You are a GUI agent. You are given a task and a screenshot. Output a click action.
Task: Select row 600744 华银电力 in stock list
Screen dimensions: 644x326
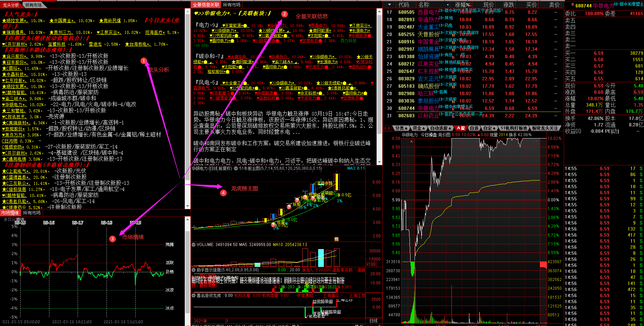[473, 108]
